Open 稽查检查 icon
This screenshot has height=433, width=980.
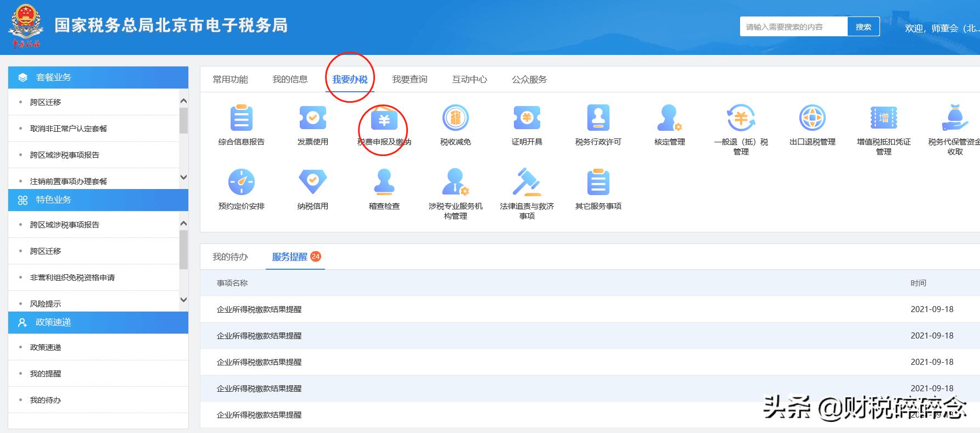(384, 182)
